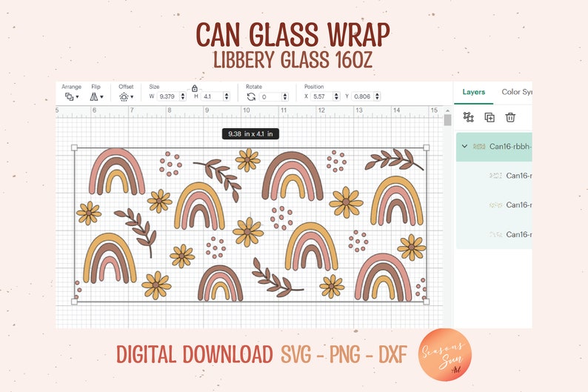Viewport: 588px width, 392px height.
Task: Switch to the Layers tab
Action: tap(474, 92)
